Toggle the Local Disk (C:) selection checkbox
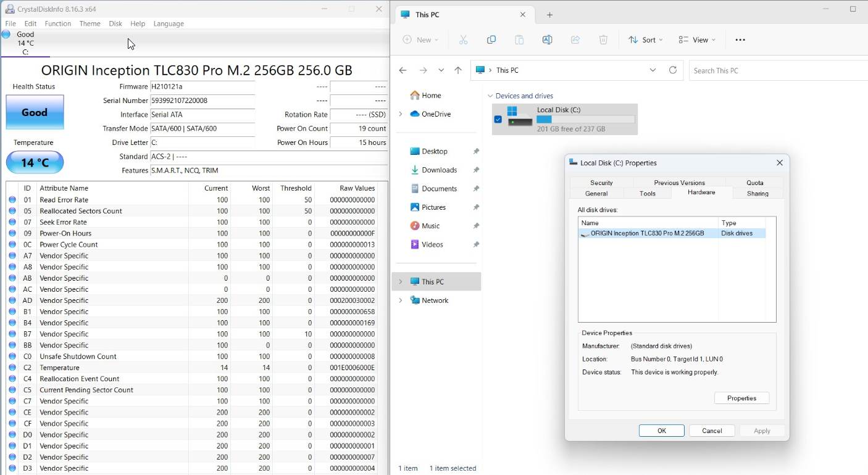The height and width of the screenshot is (475, 868). (x=498, y=120)
